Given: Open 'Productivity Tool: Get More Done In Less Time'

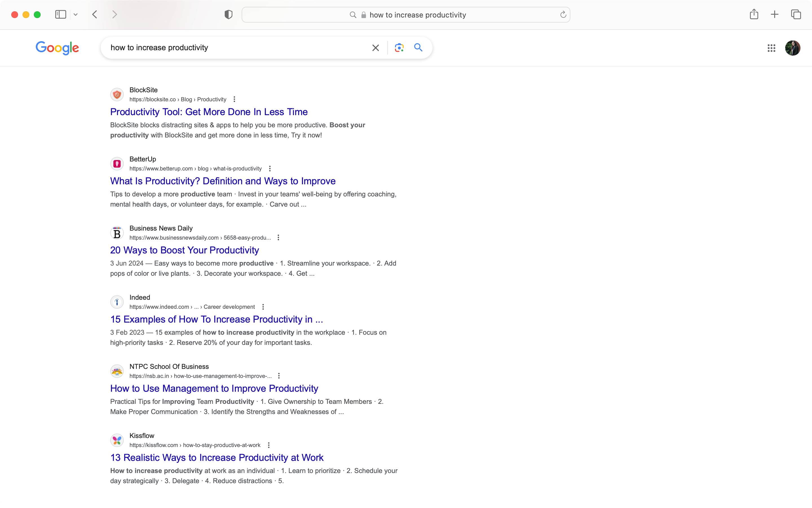Looking at the screenshot, I should (209, 112).
